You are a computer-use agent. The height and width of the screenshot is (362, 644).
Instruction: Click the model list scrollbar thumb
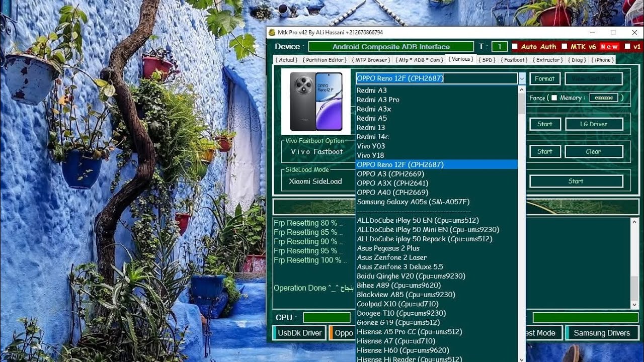click(521, 104)
